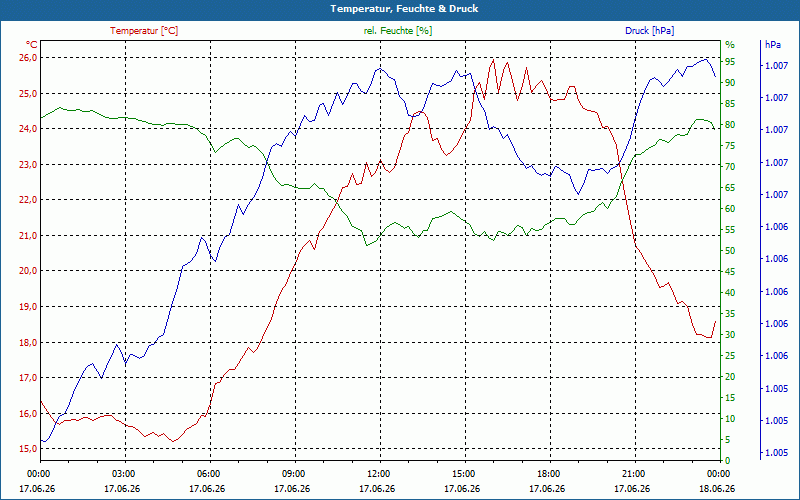Click the 18:00 time marker on the x-axis
Image resolution: width=800 pixels, height=500 pixels.
pos(547,473)
